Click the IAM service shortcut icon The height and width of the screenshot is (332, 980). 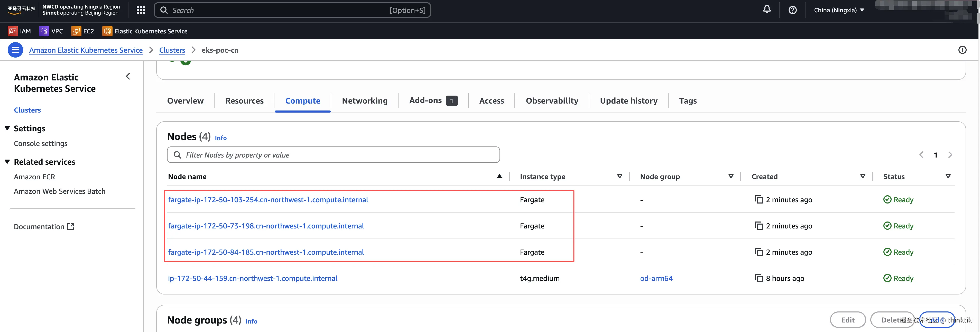13,31
